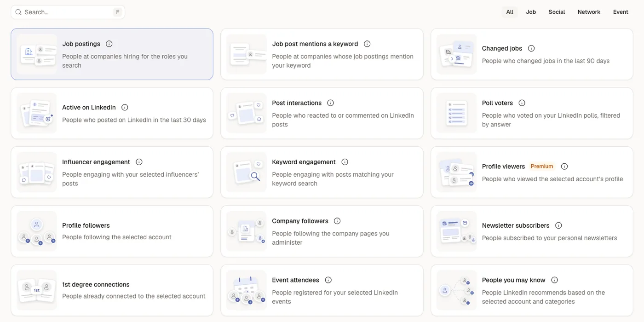
Task: Switch to the Job filter tab
Action: pyautogui.click(x=531, y=12)
